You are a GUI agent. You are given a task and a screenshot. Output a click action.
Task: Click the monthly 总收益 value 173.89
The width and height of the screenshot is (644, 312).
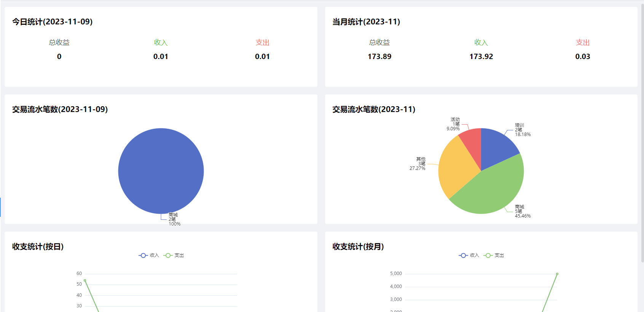[379, 56]
